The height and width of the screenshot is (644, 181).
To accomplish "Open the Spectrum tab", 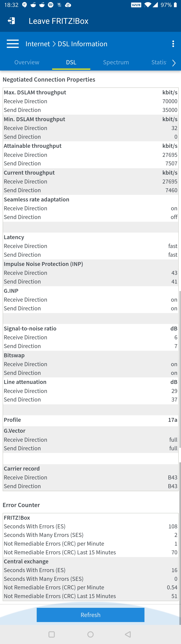I will [116, 62].
